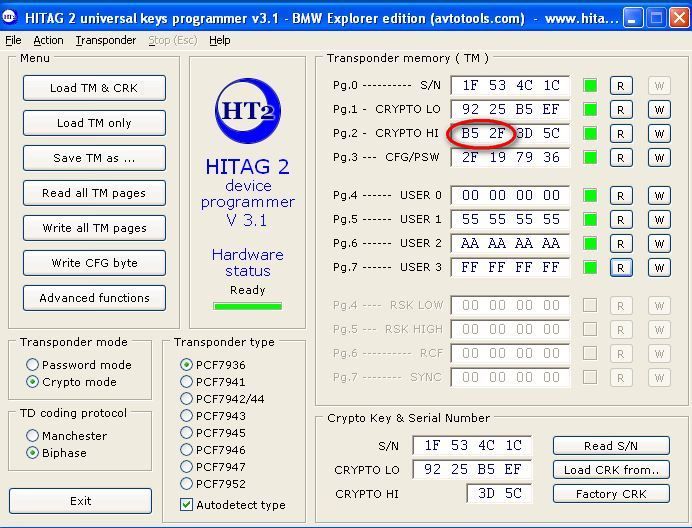The height and width of the screenshot is (528, 692).
Task: Write Pg.3 CFG/PSW with W
Action: point(659,158)
